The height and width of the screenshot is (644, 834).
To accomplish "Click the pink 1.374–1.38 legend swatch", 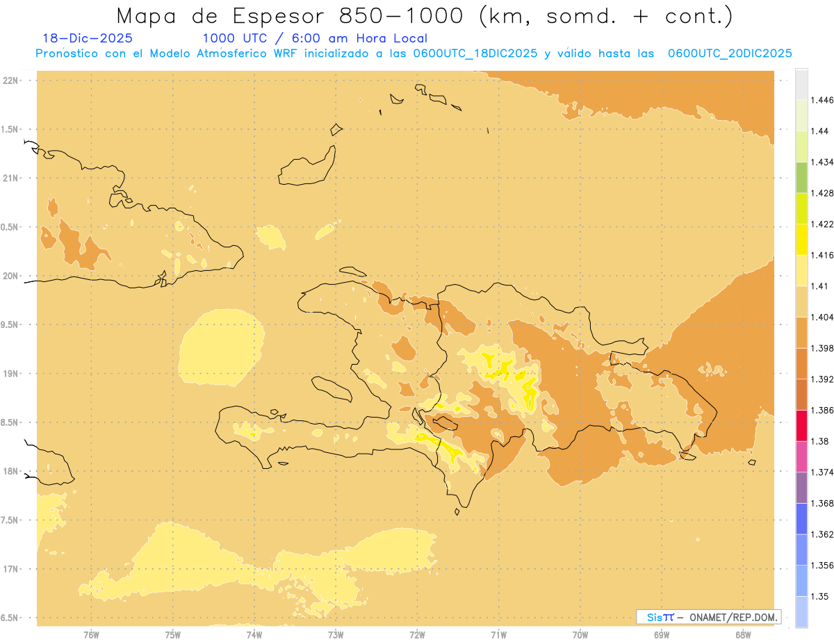I will point(801,456).
